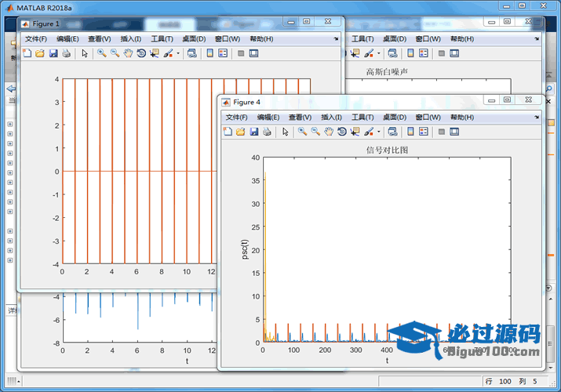Viewport: 561px width, 392px height.
Task: Select Rotate 3D tool in Figure 1
Action: pyautogui.click(x=141, y=53)
